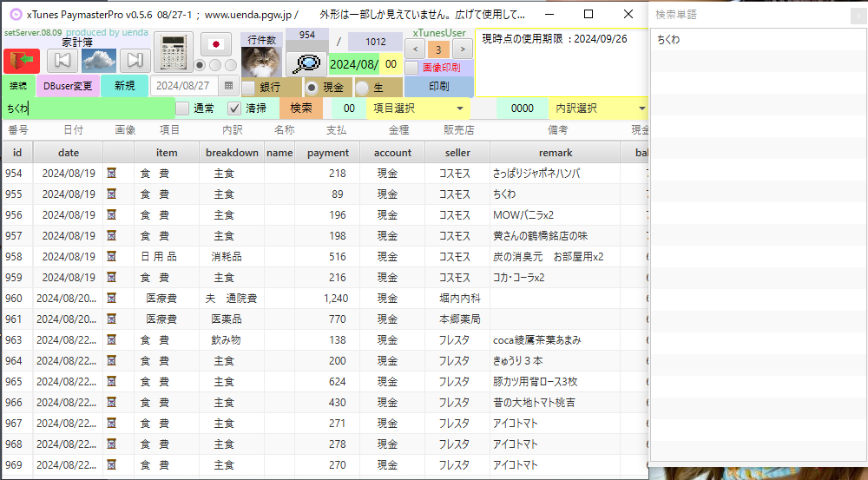Click the cloud image icon

[x=99, y=60]
